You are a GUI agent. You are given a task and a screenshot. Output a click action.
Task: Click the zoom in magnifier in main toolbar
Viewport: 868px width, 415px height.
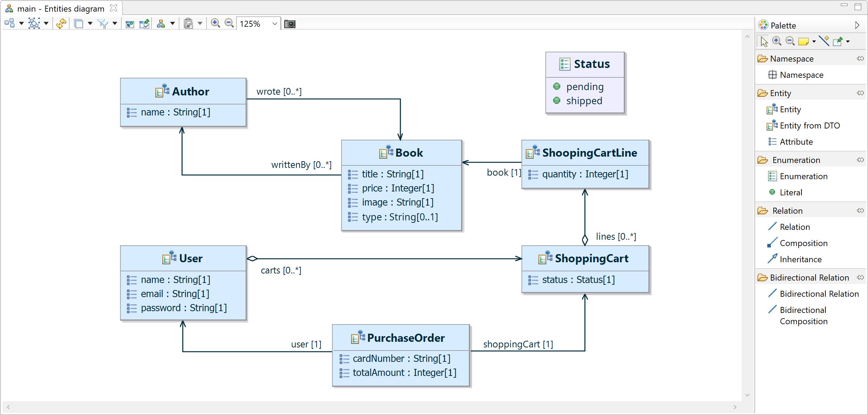(215, 24)
